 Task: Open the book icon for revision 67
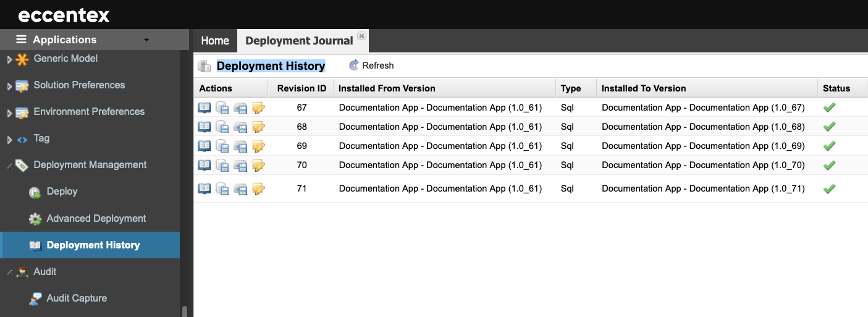pos(204,108)
